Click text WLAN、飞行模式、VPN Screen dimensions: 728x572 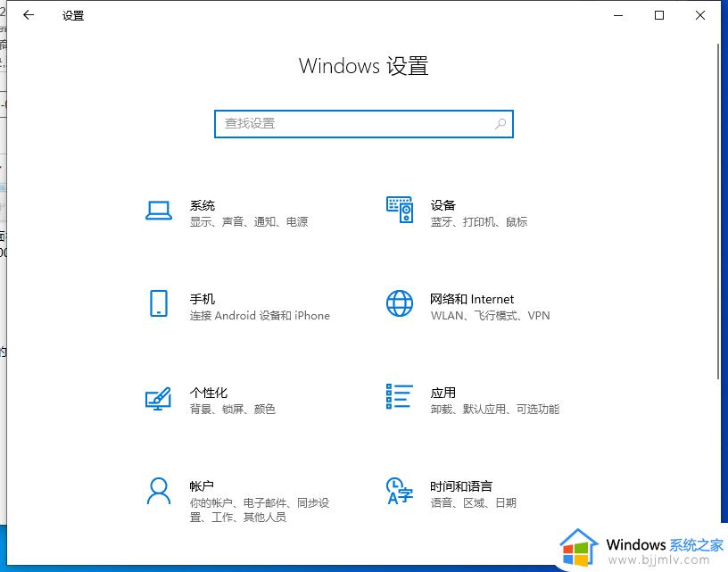pos(490,316)
